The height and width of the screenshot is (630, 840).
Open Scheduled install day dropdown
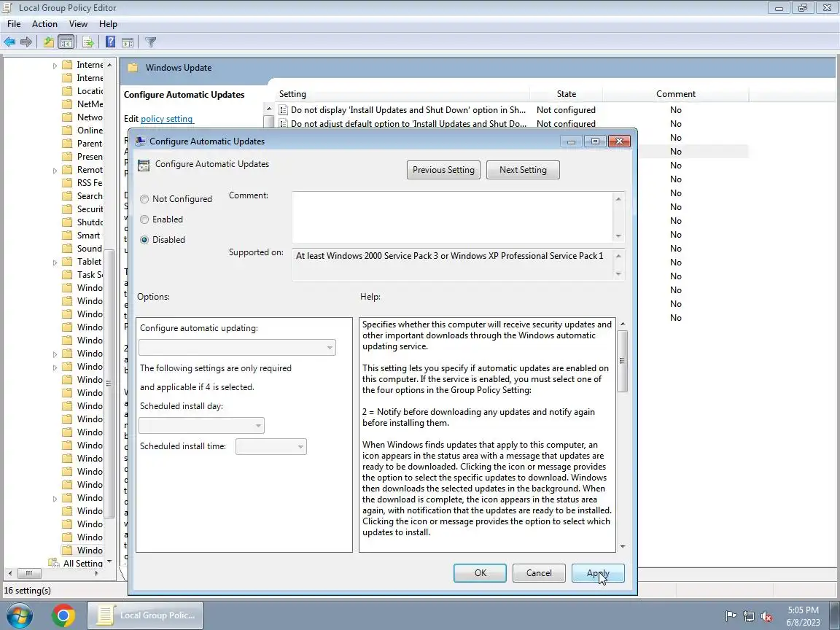201,425
